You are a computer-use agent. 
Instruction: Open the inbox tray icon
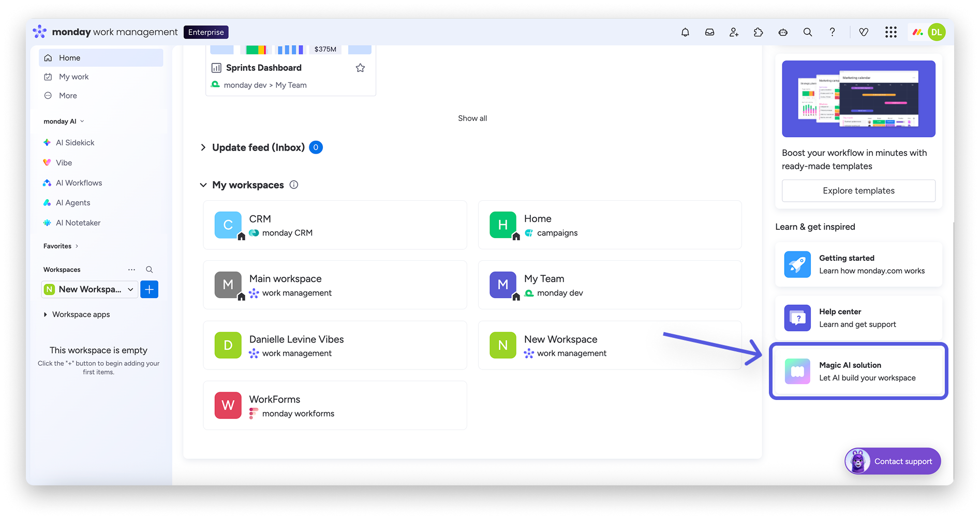709,32
